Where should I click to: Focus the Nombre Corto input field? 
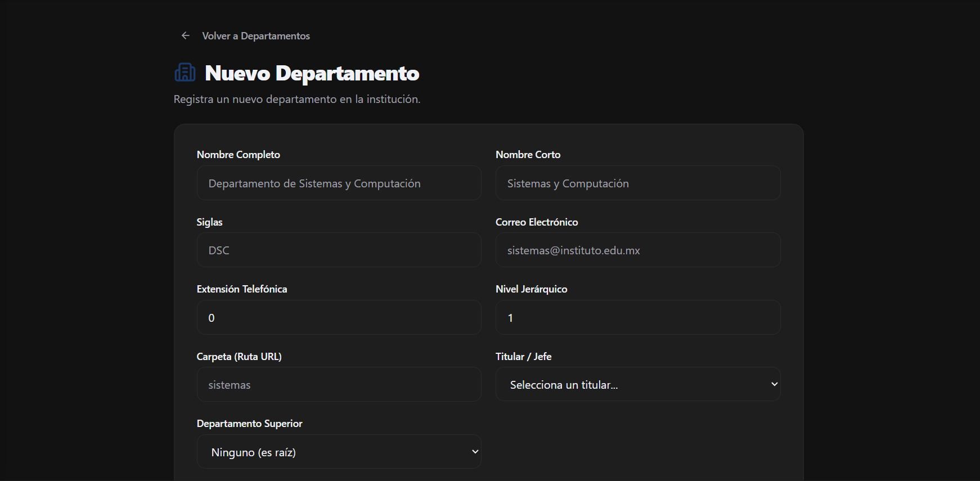click(638, 183)
